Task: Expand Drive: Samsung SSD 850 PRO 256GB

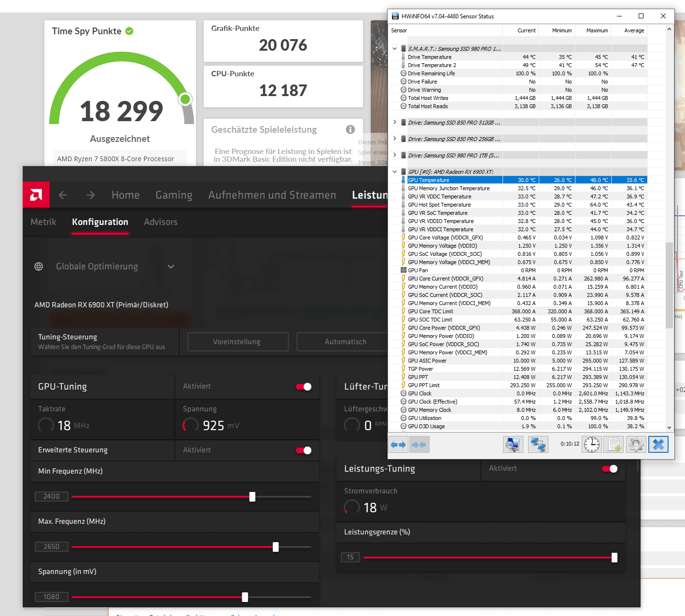Action: (395, 139)
